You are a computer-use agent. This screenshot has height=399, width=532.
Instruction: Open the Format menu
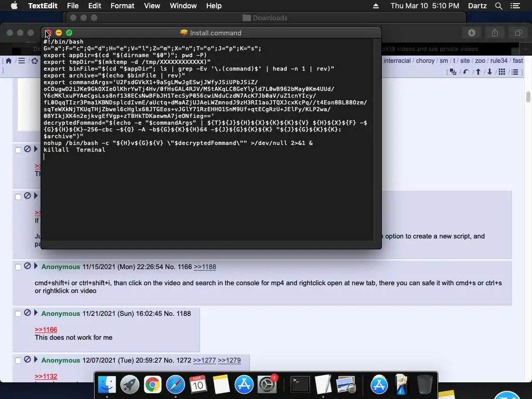(123, 6)
